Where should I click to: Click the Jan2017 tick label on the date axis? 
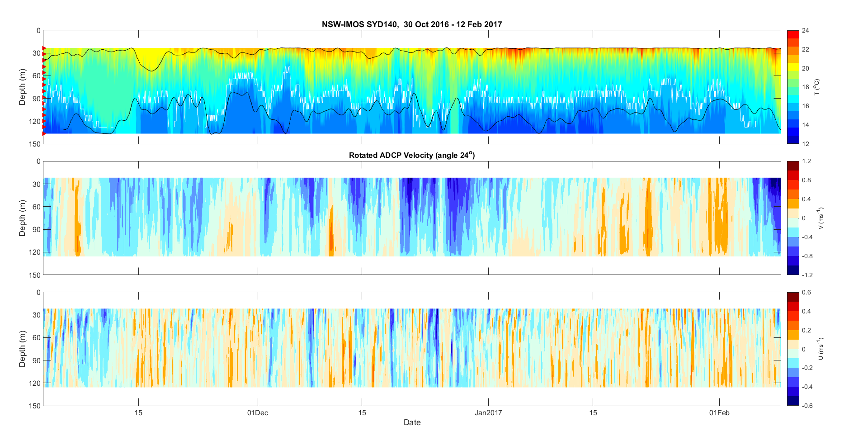(488, 412)
